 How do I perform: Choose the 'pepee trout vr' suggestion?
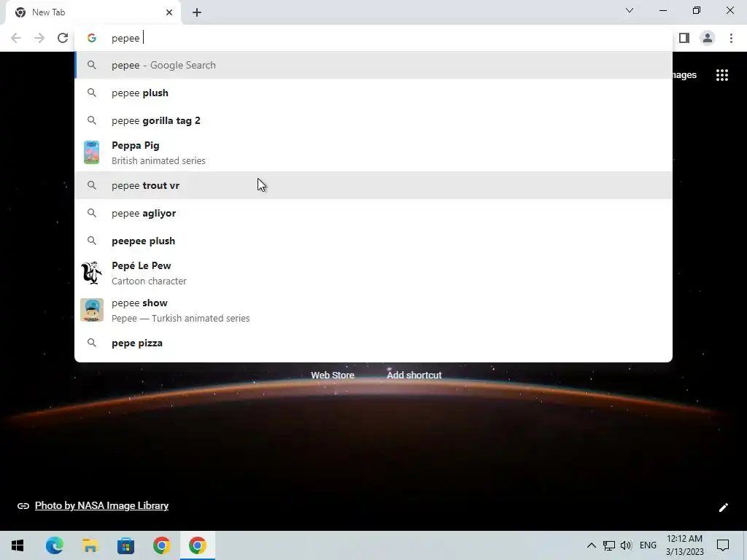pos(373,185)
